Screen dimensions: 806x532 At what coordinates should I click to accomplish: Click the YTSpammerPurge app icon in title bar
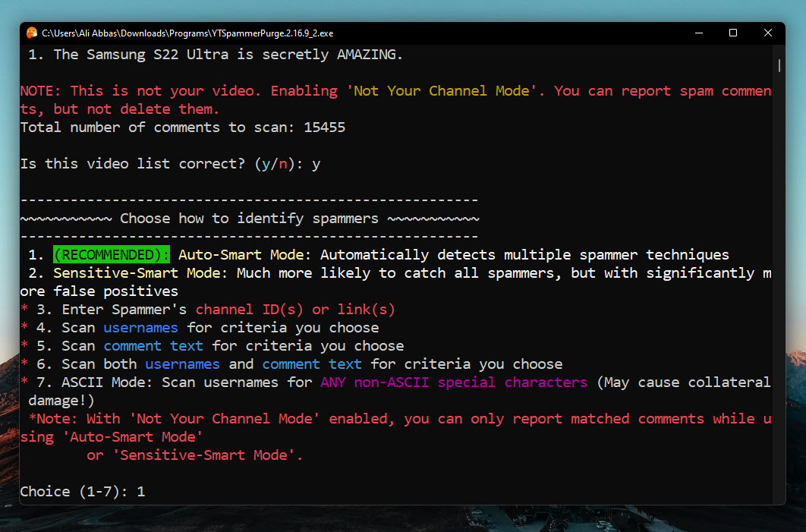(32, 33)
